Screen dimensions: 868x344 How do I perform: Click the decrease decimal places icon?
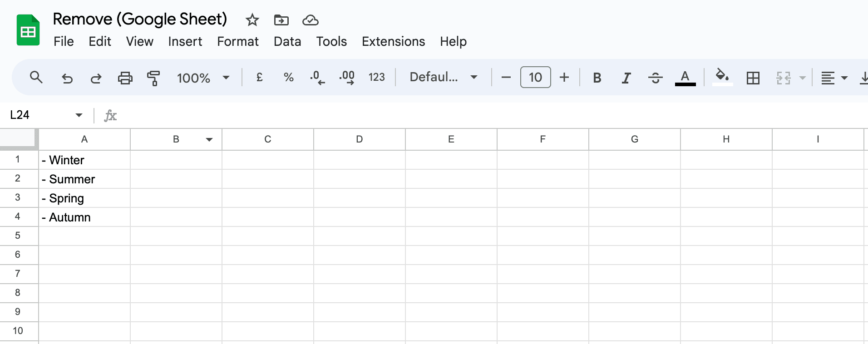tap(317, 77)
